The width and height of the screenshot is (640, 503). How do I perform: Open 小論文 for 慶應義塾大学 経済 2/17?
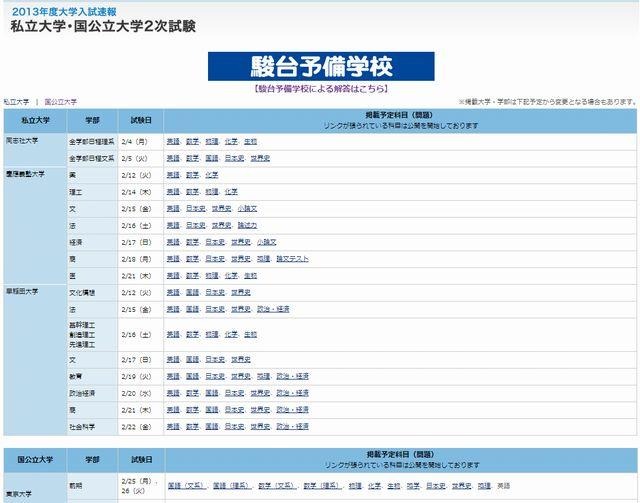(267, 242)
